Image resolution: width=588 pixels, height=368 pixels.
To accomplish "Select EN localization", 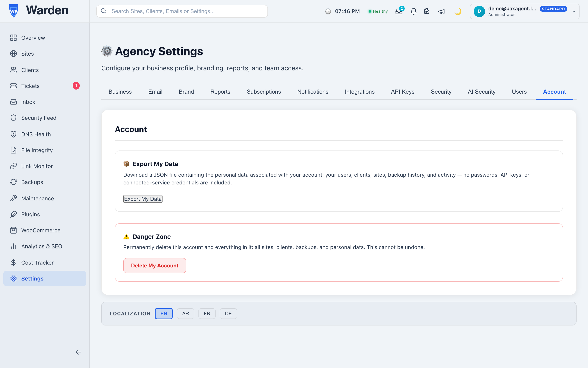I will [x=164, y=313].
